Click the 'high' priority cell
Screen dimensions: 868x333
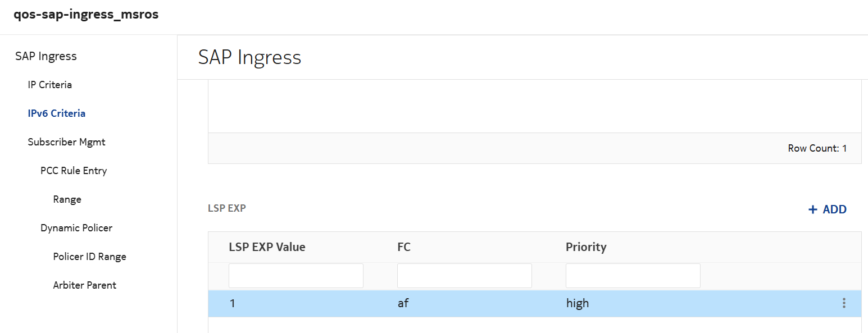click(578, 304)
